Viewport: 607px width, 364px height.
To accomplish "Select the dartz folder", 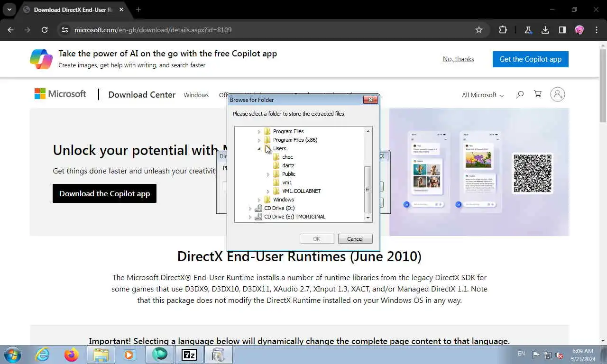I will (288, 165).
